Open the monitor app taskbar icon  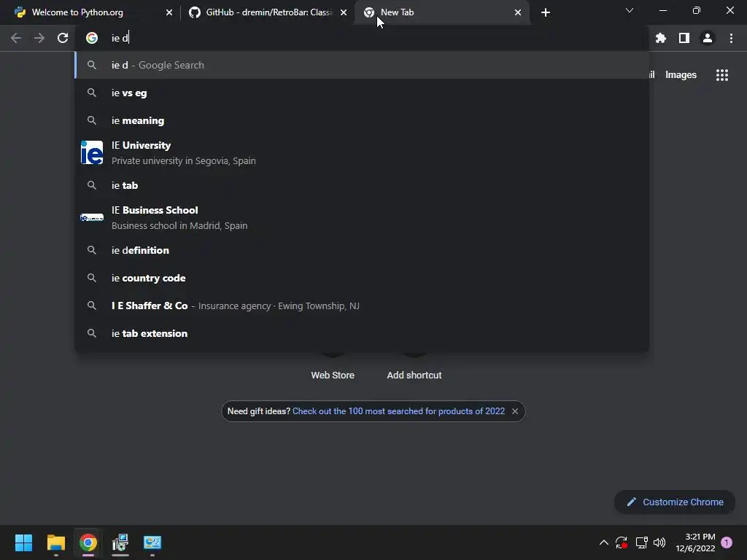pos(152,542)
